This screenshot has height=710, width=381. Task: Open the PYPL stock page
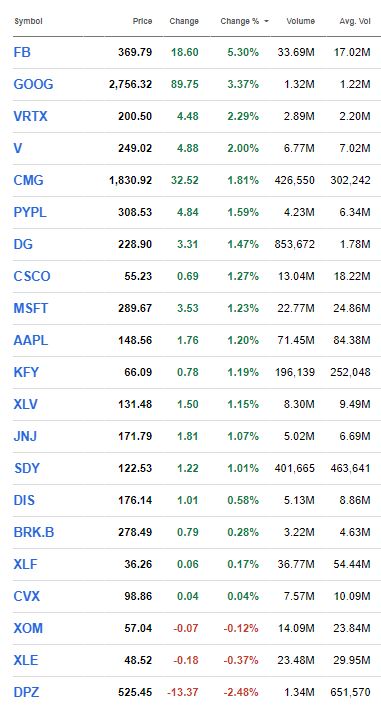click(30, 212)
